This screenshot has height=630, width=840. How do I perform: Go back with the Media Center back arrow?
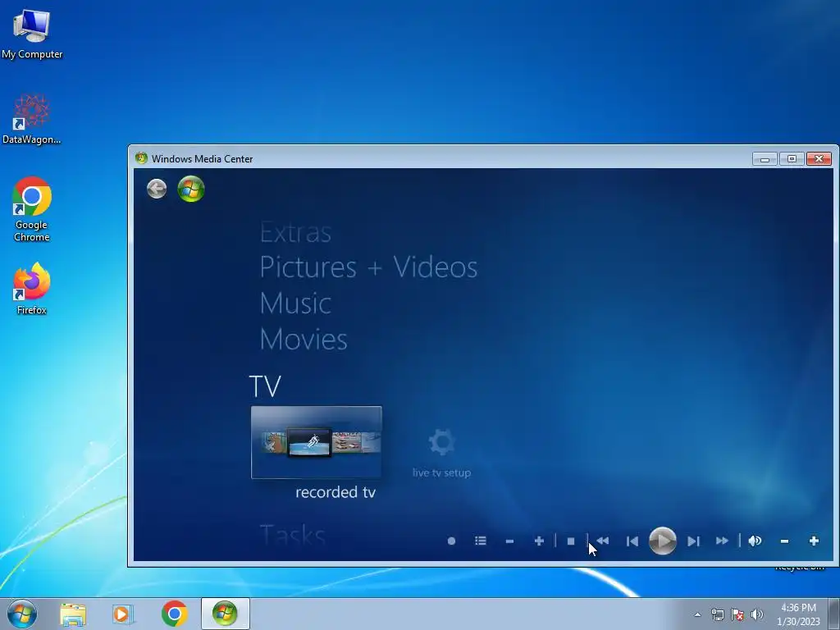157,189
